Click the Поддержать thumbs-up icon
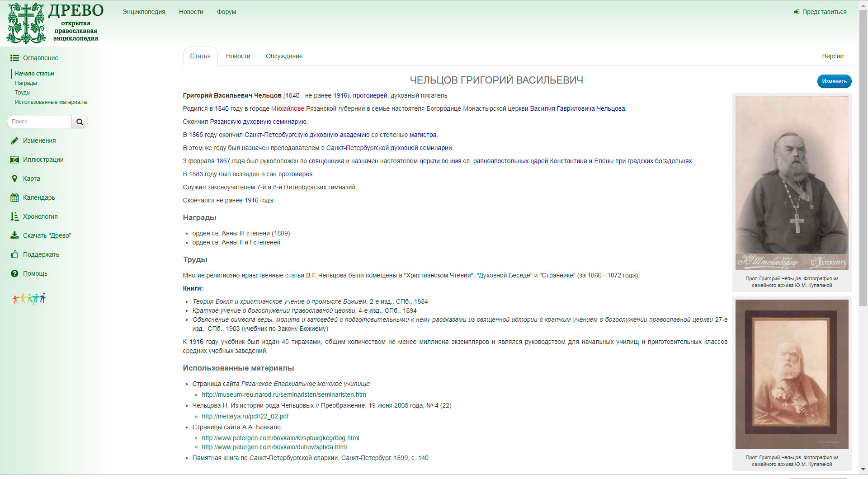This screenshot has height=479, width=868. pyautogui.click(x=14, y=254)
